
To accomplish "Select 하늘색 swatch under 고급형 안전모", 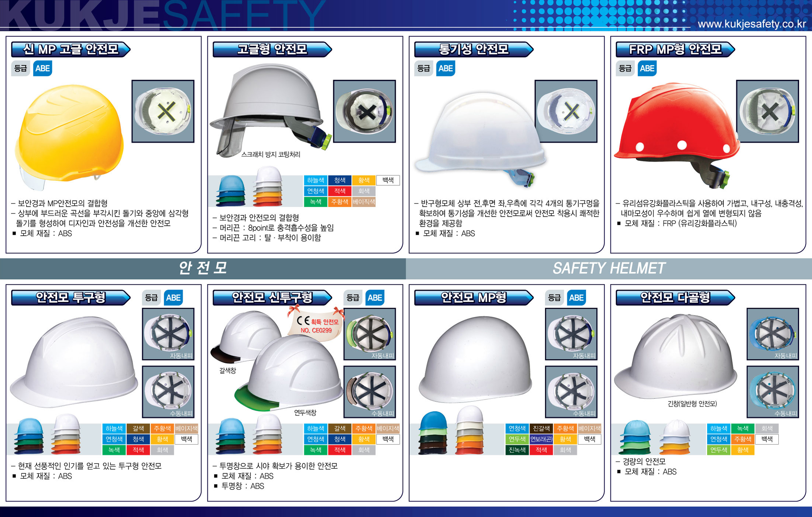I will (316, 180).
